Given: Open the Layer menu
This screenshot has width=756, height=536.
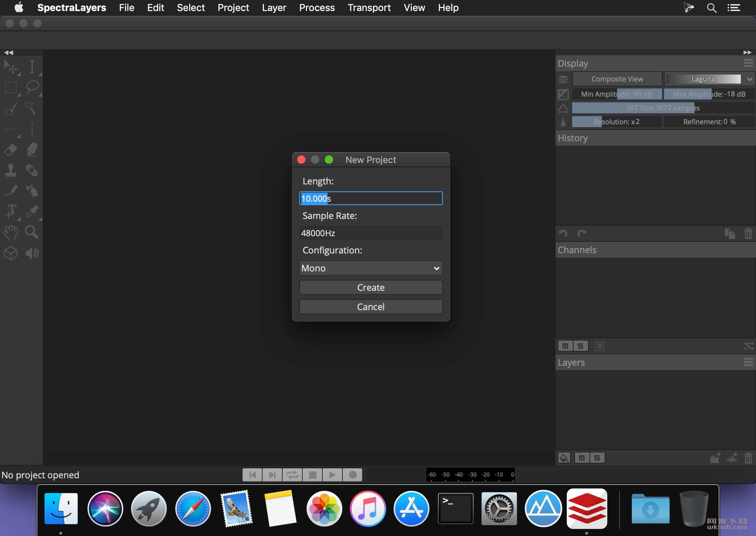Looking at the screenshot, I should tap(274, 8).
